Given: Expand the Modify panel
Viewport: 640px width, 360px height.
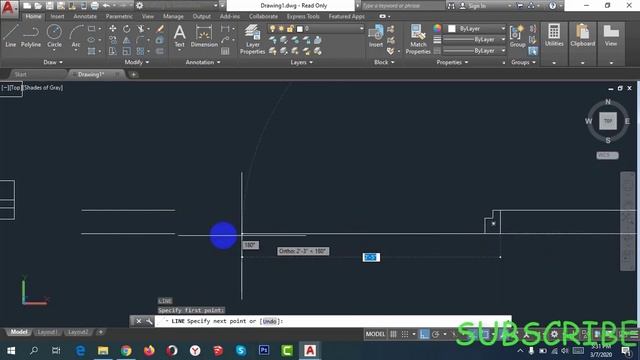Looking at the screenshot, I should pyautogui.click(x=137, y=62).
